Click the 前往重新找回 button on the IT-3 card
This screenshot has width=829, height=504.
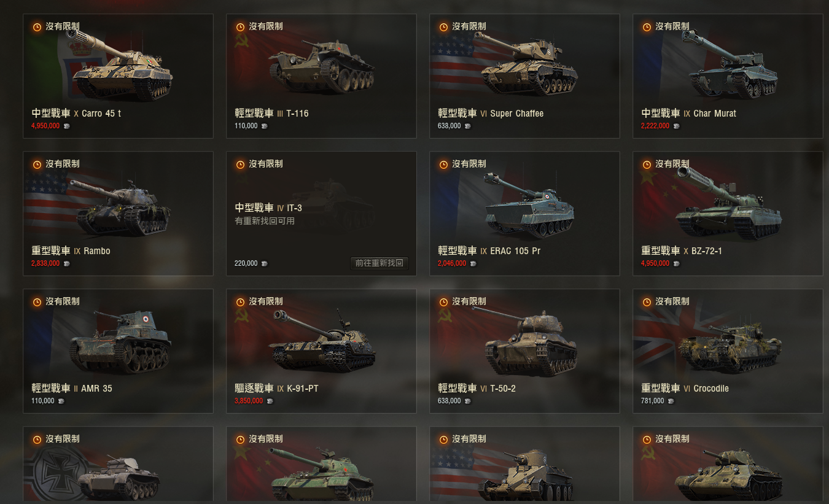pyautogui.click(x=379, y=263)
